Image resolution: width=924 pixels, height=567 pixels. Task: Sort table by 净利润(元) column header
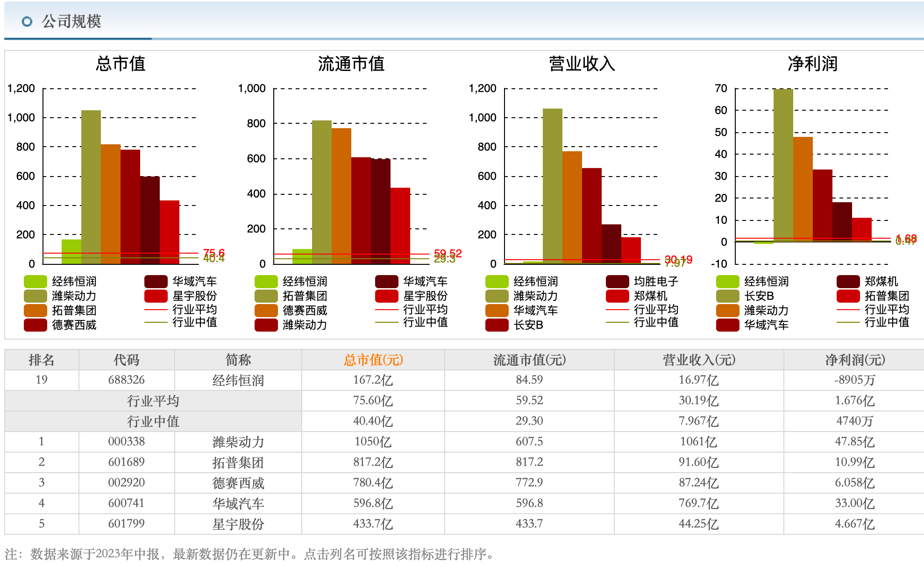click(x=855, y=360)
